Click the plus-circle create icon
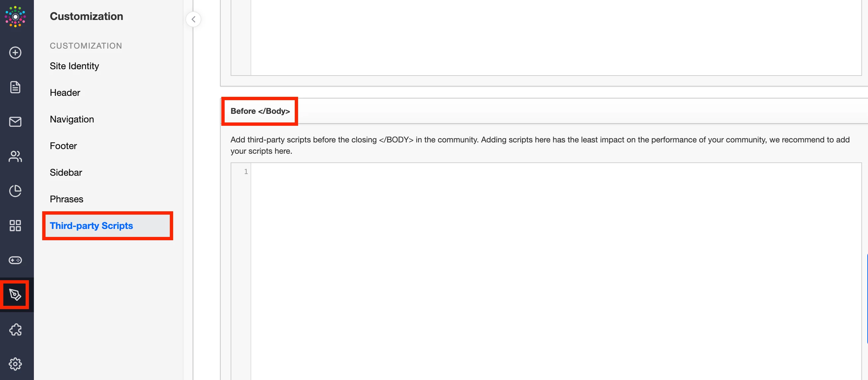The image size is (868, 380). click(15, 53)
